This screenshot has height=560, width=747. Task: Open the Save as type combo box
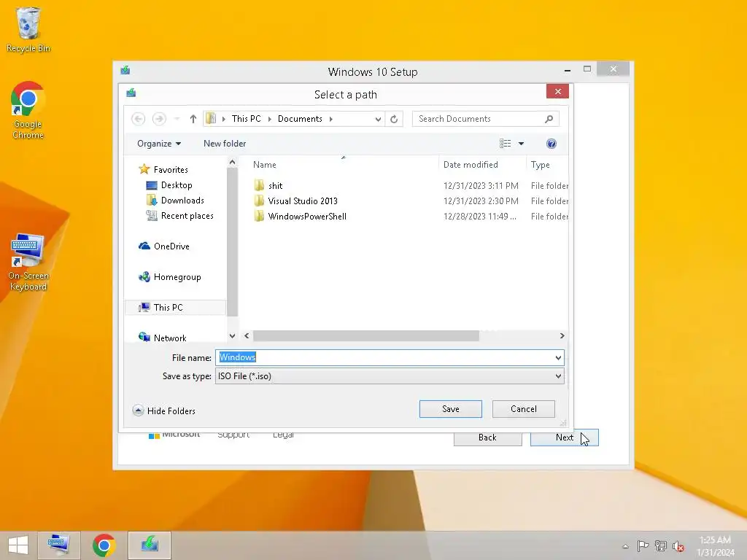point(390,376)
